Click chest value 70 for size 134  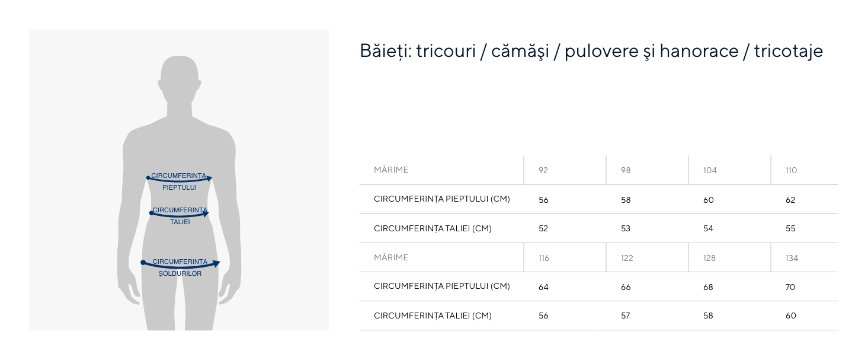click(790, 288)
